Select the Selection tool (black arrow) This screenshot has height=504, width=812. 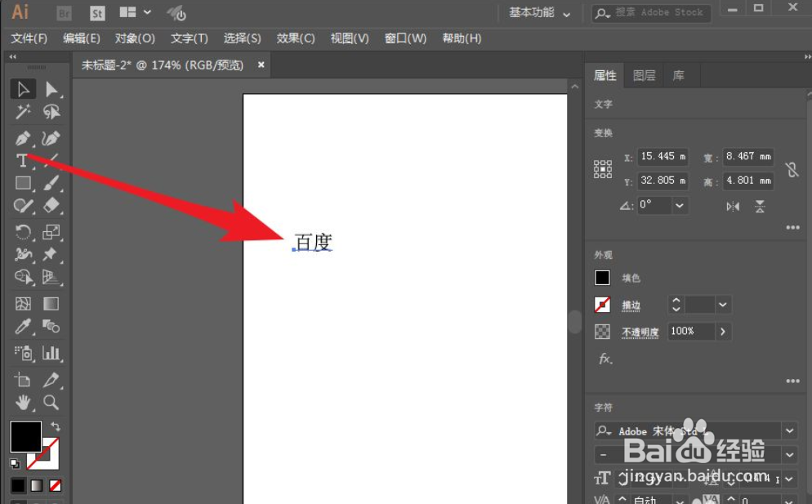[23, 89]
